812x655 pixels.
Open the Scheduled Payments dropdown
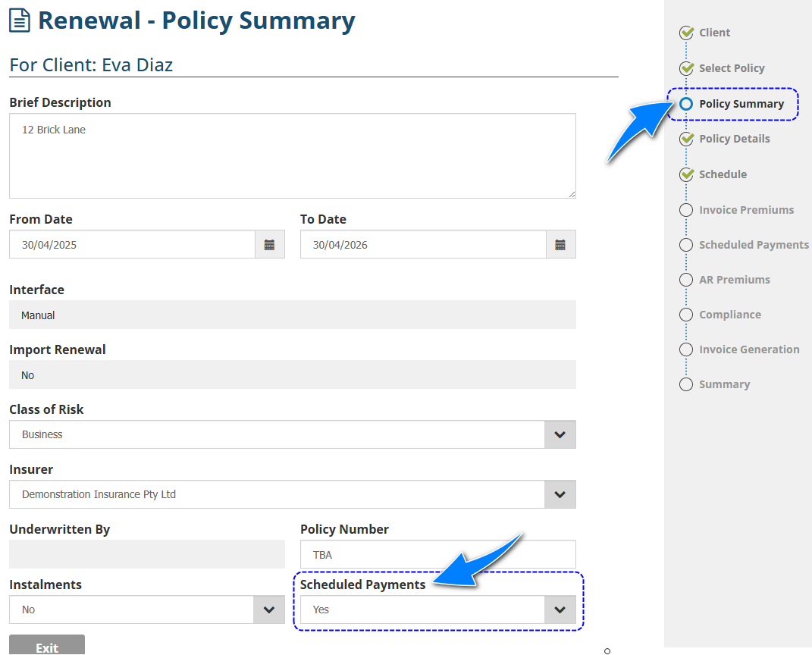(x=560, y=610)
